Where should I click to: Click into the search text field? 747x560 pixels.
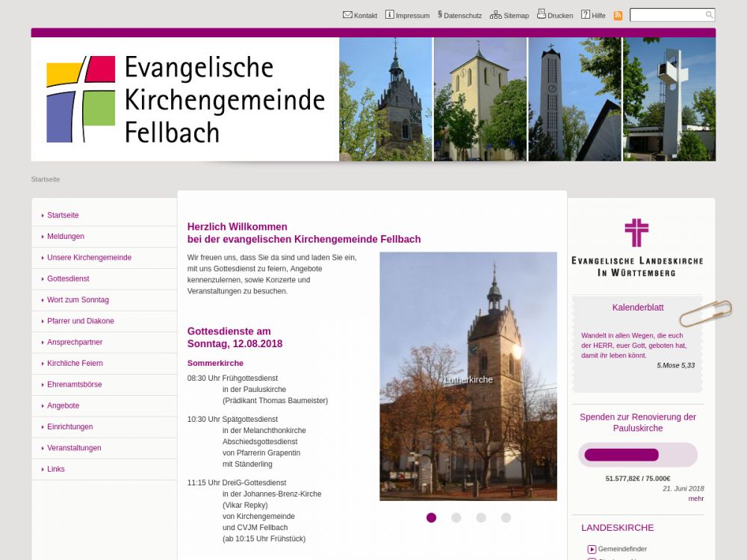tap(667, 15)
